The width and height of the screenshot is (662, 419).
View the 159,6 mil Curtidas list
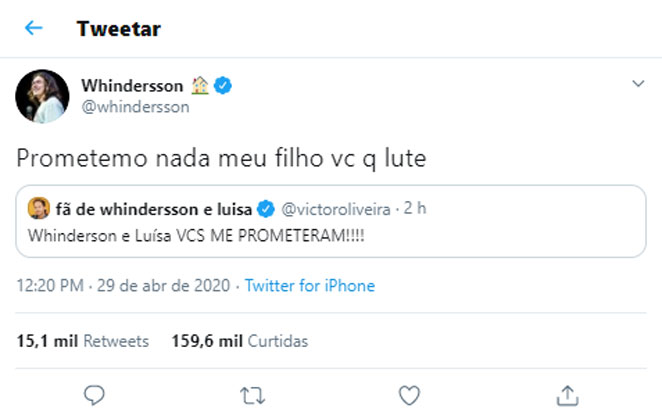(234, 341)
